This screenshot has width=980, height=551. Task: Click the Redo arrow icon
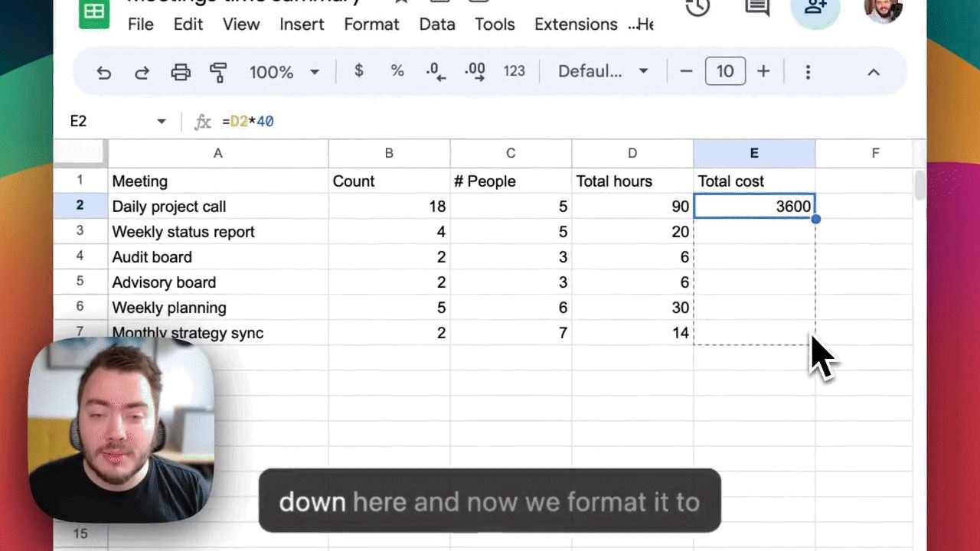click(x=142, y=72)
